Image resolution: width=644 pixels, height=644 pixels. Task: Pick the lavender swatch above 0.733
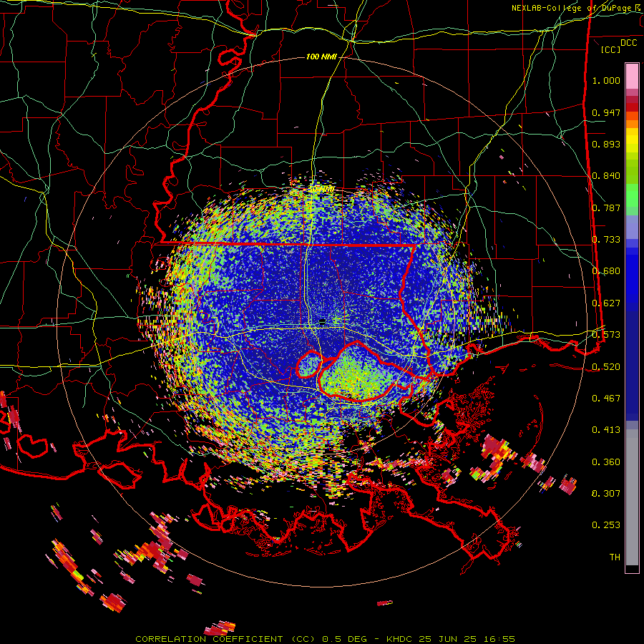[632, 227]
